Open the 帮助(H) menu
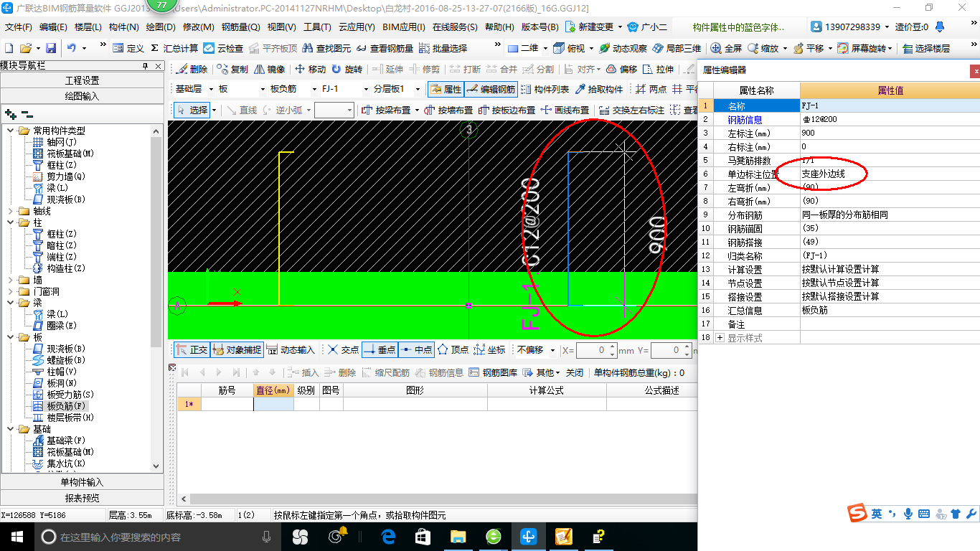The height and width of the screenshot is (551, 980). tap(499, 27)
